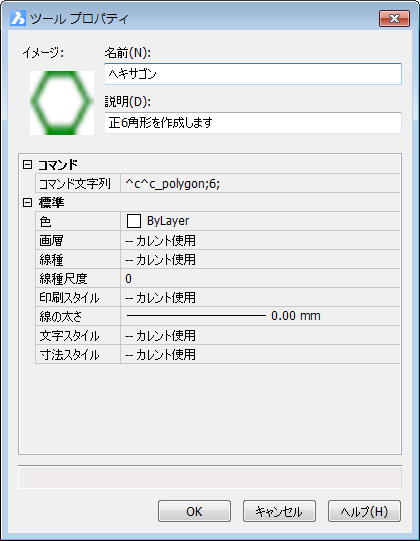Open the 線種 property value
Screen dimensions: 420x541
pos(260,259)
